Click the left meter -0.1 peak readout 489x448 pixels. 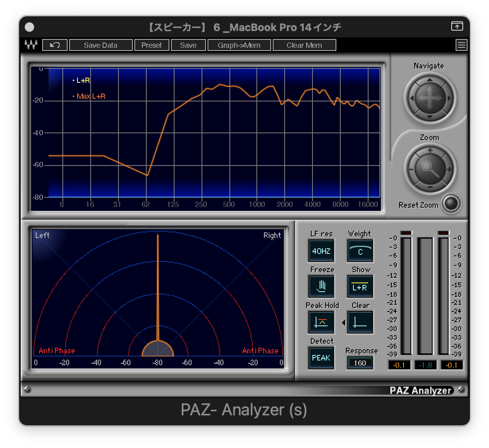coord(399,365)
